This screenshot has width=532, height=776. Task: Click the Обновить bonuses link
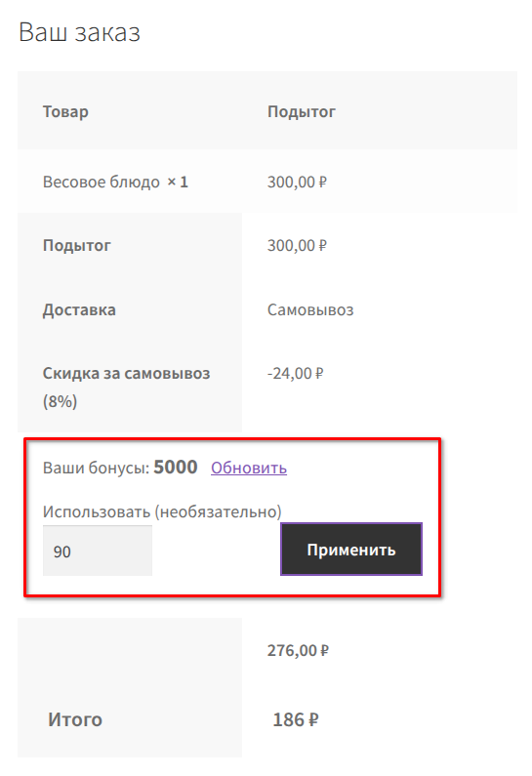coord(249,468)
